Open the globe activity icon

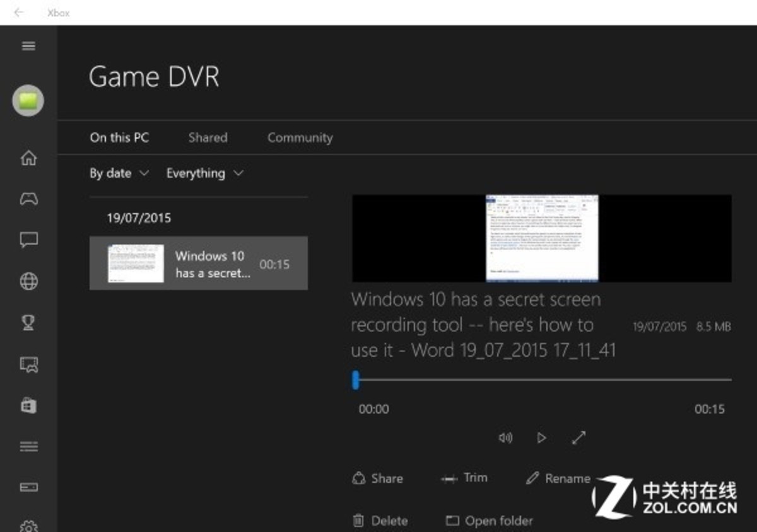28,281
